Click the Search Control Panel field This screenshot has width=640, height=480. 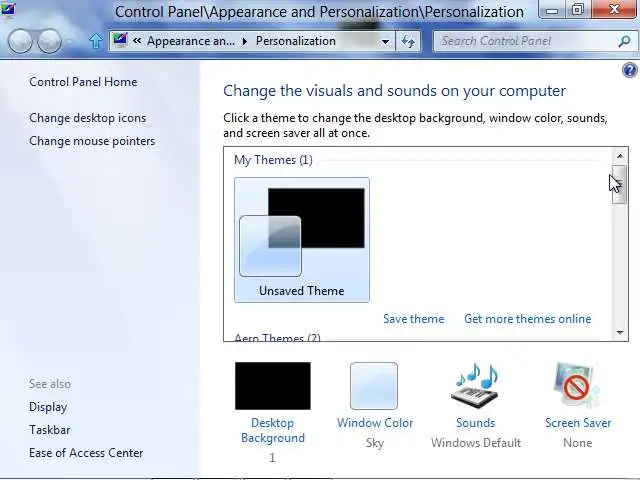533,41
